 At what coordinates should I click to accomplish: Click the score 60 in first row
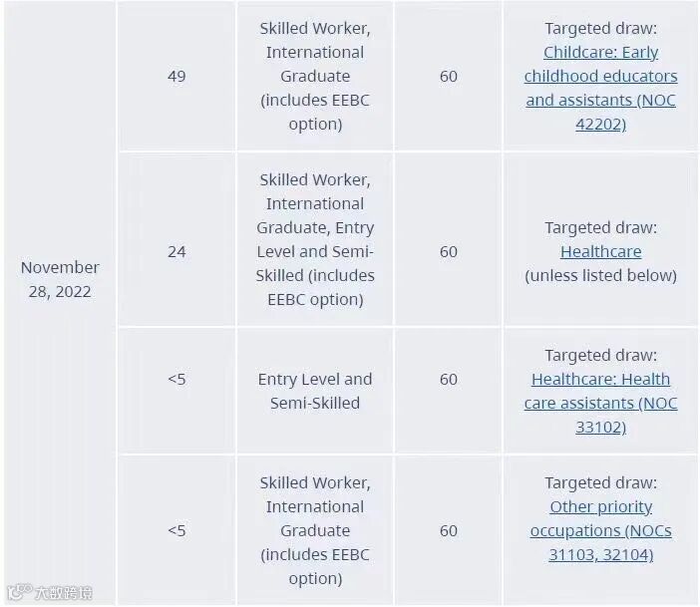click(x=449, y=76)
